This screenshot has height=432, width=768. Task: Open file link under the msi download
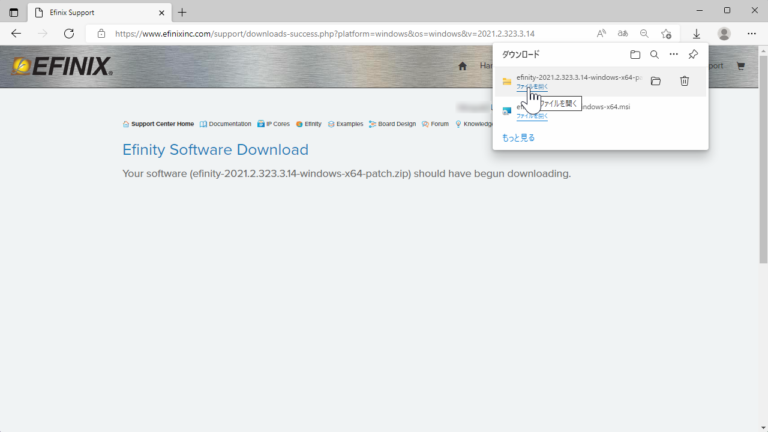(x=532, y=116)
